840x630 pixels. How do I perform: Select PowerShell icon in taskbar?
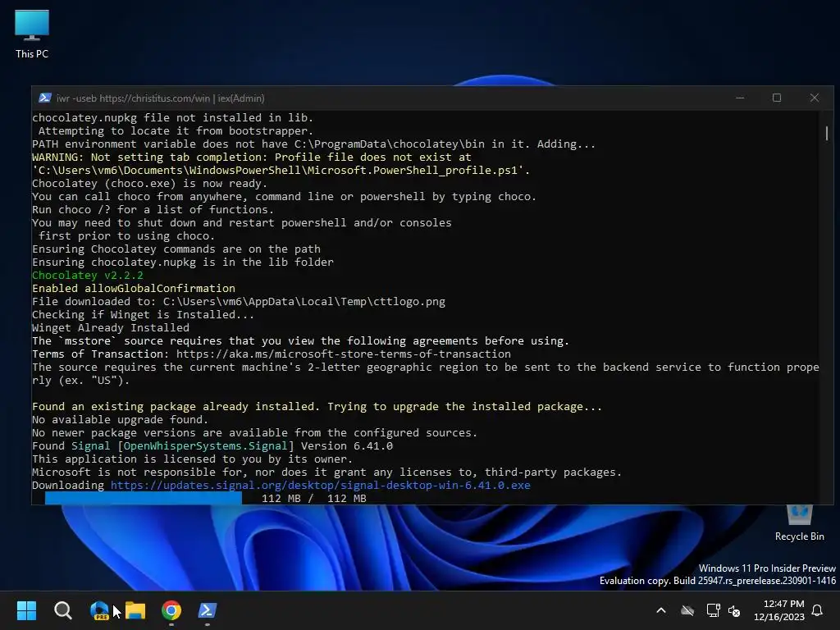[208, 610]
